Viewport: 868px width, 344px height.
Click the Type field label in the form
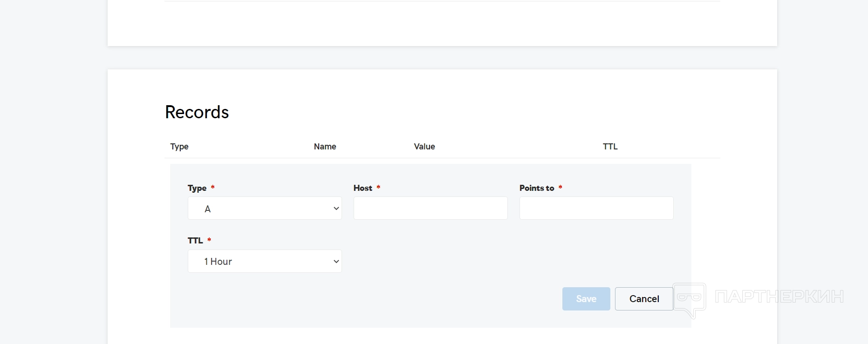[x=197, y=188]
